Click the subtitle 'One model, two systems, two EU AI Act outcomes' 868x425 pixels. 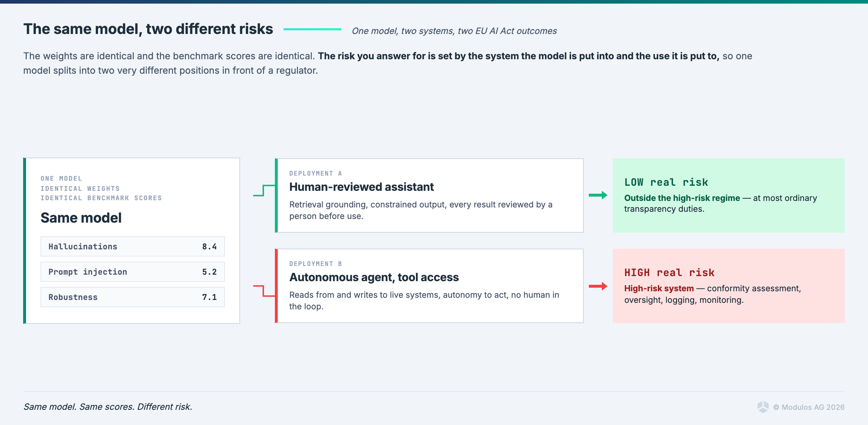pyautogui.click(x=454, y=31)
